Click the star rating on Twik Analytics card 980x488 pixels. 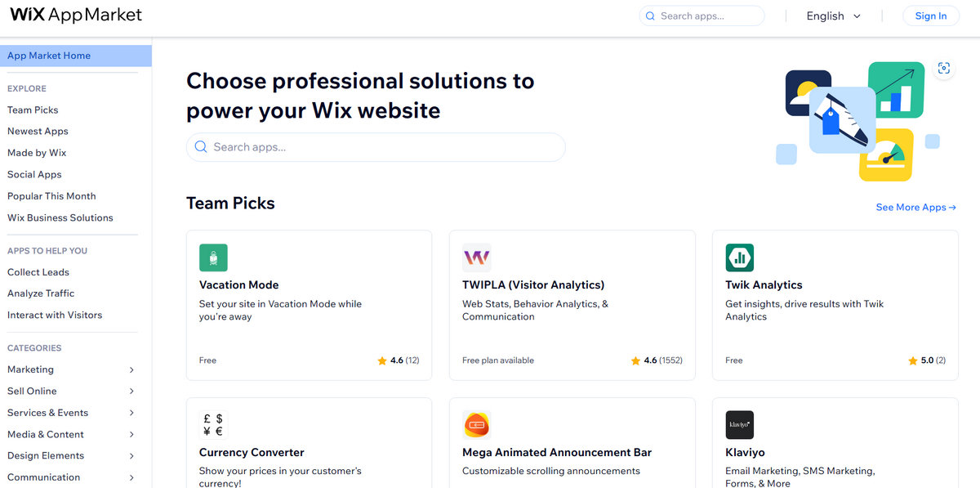(x=927, y=360)
